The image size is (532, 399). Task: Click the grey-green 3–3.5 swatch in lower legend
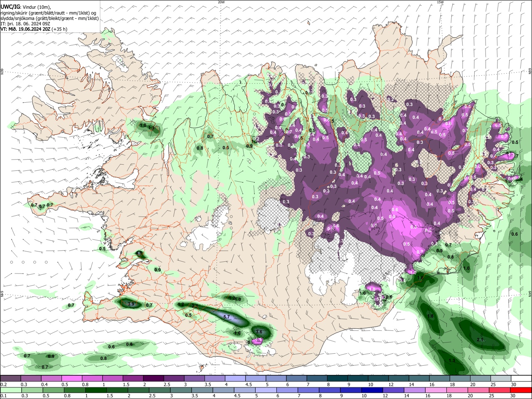point(182,390)
